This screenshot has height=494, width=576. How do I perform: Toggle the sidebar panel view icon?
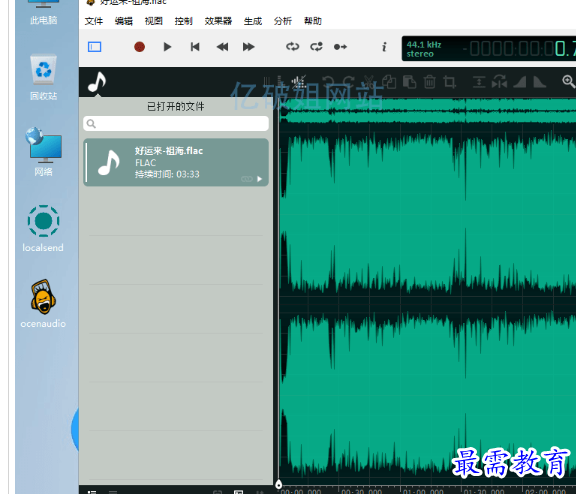pyautogui.click(x=94, y=47)
